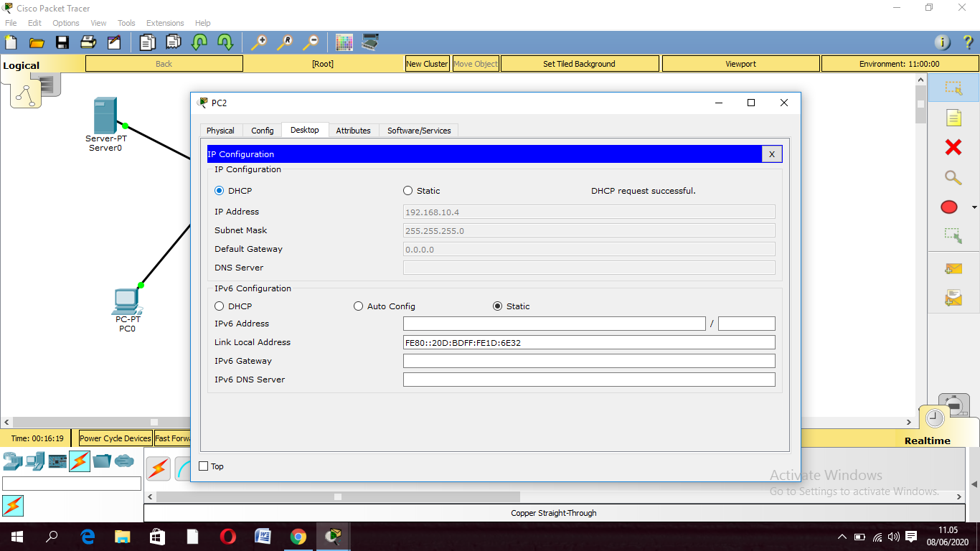
Task: Open the Connections device category lightning icon
Action: click(x=79, y=461)
